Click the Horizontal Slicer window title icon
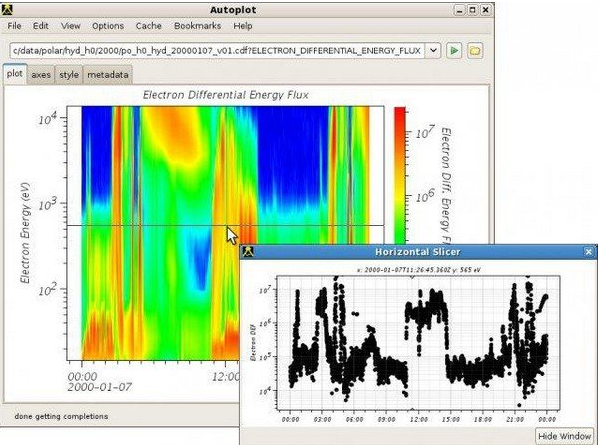Screen dimensions: 599x445 point(249,252)
